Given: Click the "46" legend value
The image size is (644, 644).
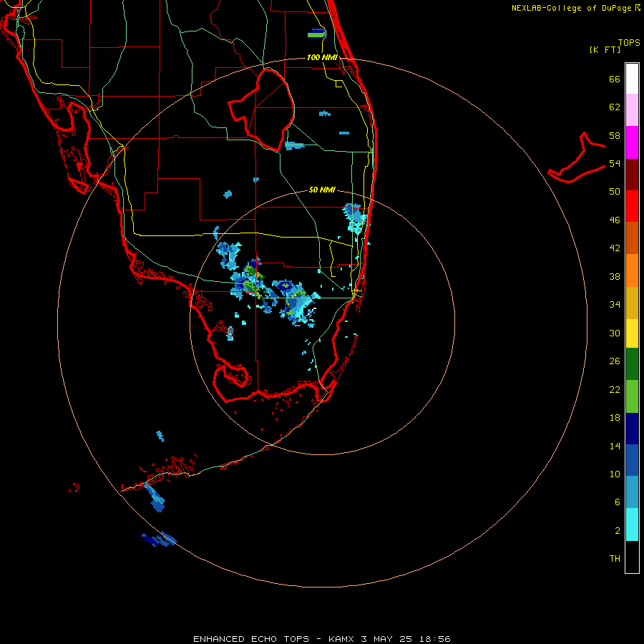Looking at the screenshot, I should tap(615, 220).
